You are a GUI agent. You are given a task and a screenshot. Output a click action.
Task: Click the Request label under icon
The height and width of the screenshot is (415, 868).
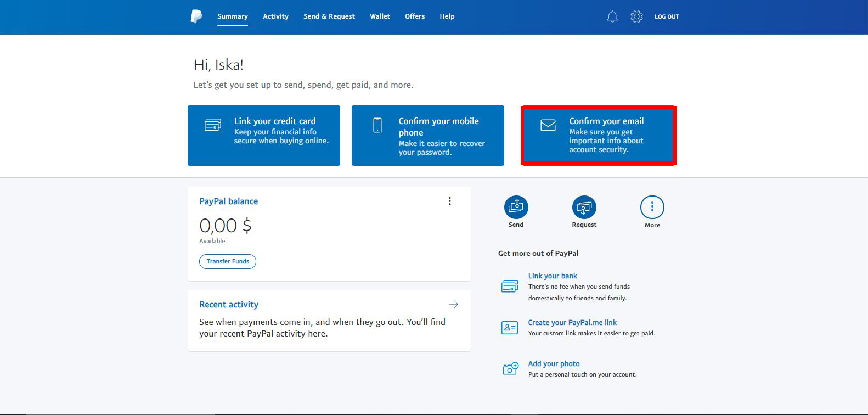(x=584, y=225)
